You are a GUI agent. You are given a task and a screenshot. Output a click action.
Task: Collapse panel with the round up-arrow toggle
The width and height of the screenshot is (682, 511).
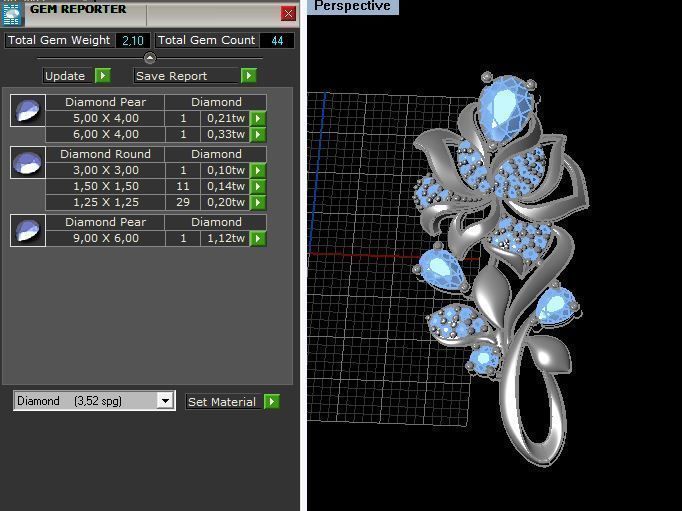[x=150, y=58]
